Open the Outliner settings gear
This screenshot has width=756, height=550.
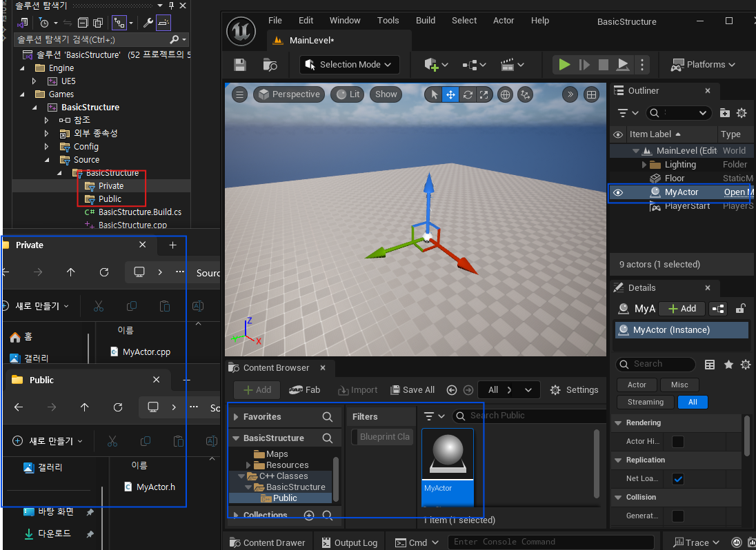point(742,113)
